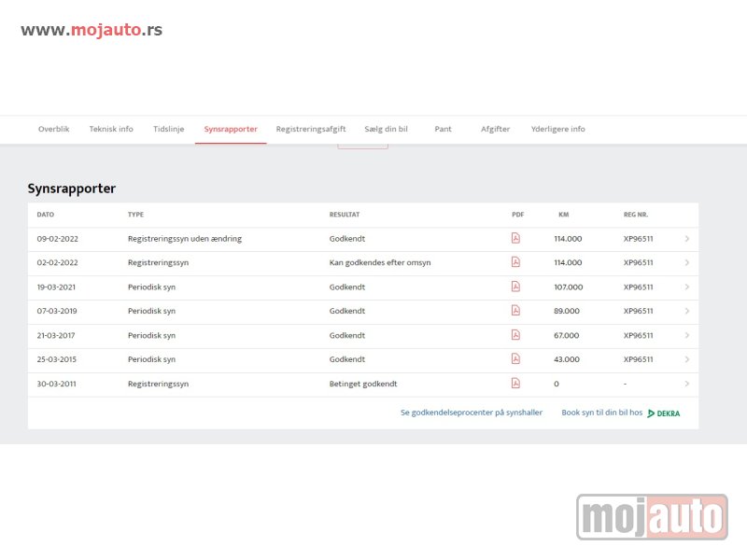The width and height of the screenshot is (747, 560).
Task: Click the PDF column header
Action: tap(518, 215)
